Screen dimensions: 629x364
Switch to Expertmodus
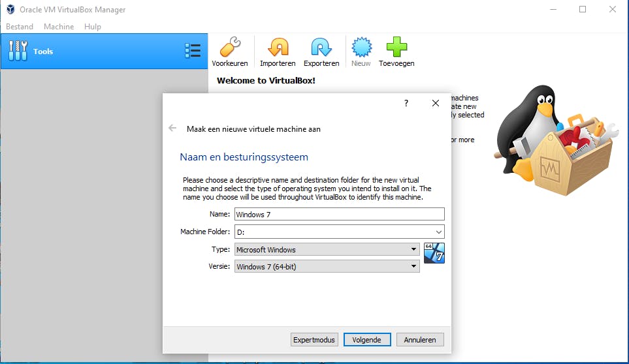[x=314, y=340]
